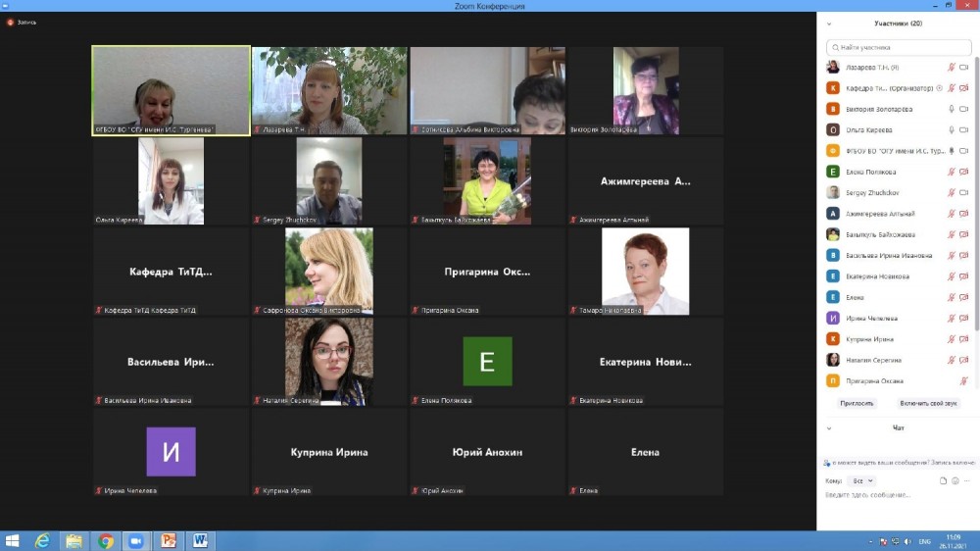Click the Пригласить button
This screenshot has height=551, width=980.
tap(856, 403)
